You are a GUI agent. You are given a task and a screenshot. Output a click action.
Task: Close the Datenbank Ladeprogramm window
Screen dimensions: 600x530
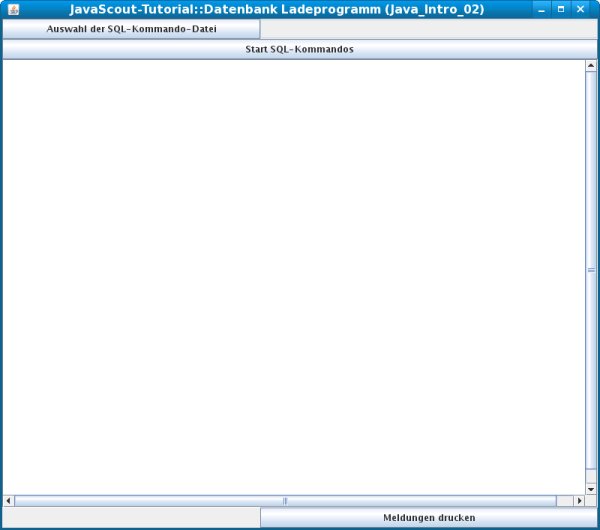(580, 9)
